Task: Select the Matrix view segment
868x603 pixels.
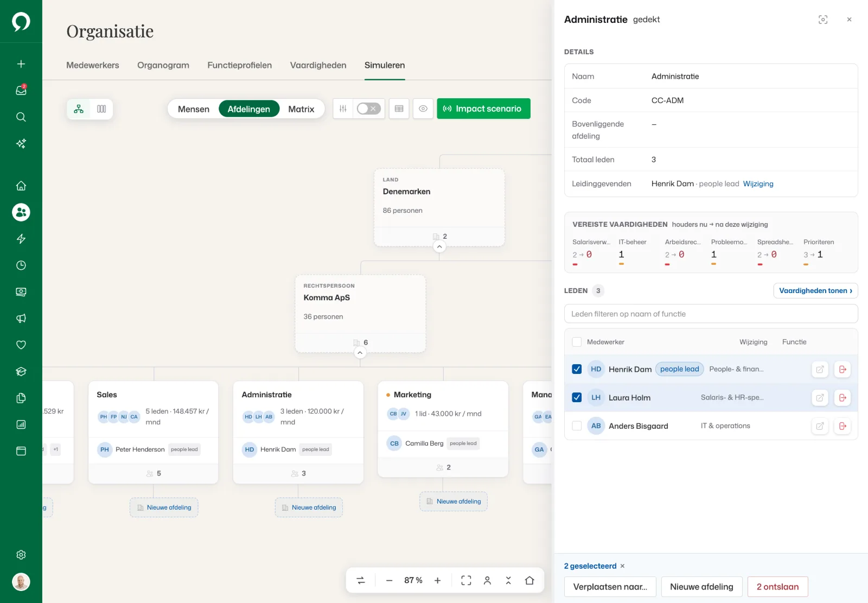Action: (x=301, y=109)
